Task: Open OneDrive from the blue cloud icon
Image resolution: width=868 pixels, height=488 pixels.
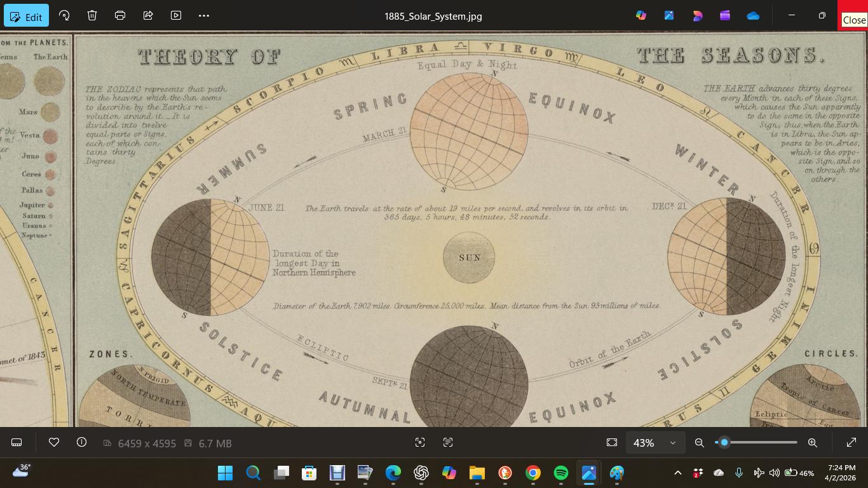Action: pyautogui.click(x=753, y=15)
